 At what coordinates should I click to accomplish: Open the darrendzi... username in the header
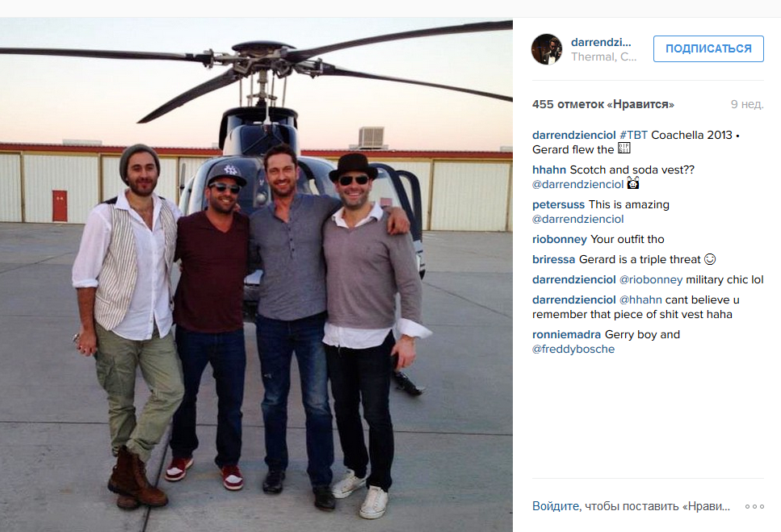click(x=601, y=42)
